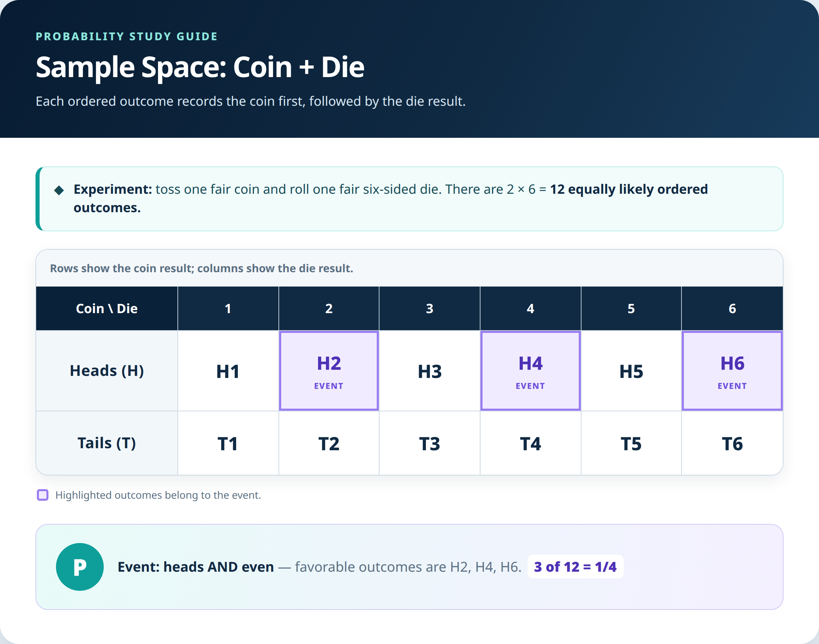
Task: Click '12 equally likely ordered outcomes.' bold text
Action: pyautogui.click(x=390, y=198)
